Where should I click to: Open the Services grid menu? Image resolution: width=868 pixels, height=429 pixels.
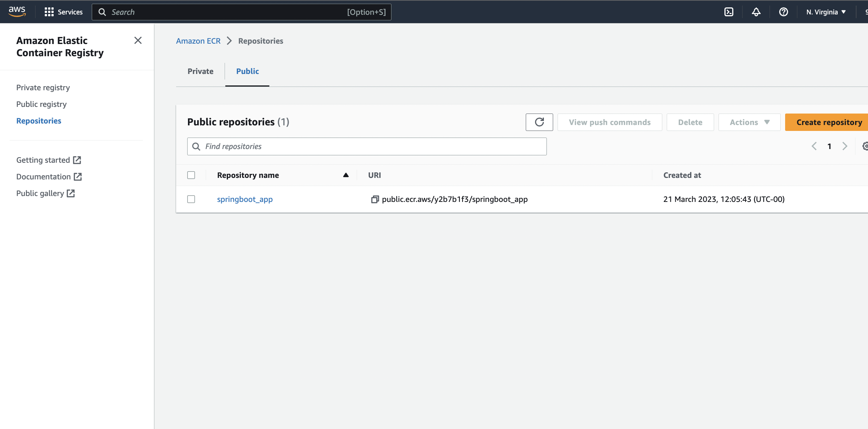point(49,12)
